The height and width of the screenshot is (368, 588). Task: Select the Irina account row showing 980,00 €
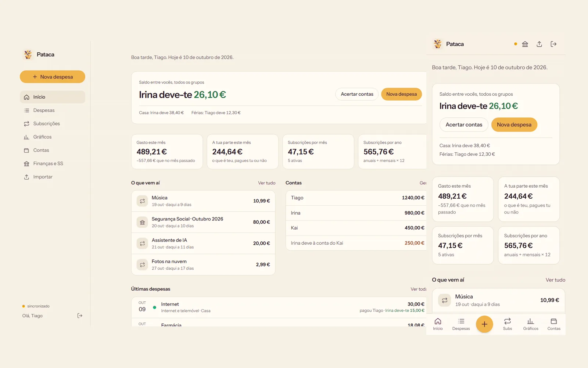pyautogui.click(x=356, y=213)
